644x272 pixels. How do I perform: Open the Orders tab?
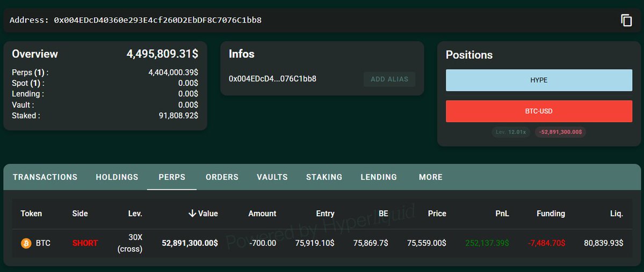point(222,177)
